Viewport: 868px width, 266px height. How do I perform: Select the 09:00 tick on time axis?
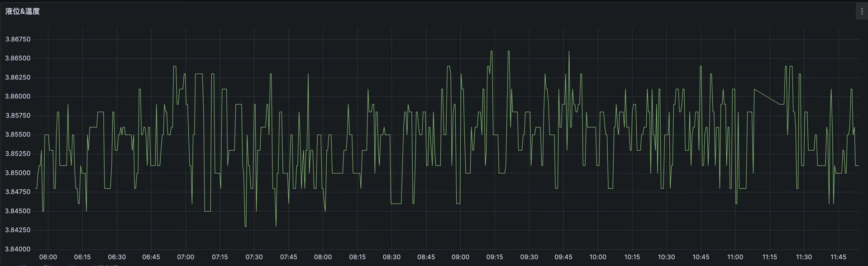(460, 257)
